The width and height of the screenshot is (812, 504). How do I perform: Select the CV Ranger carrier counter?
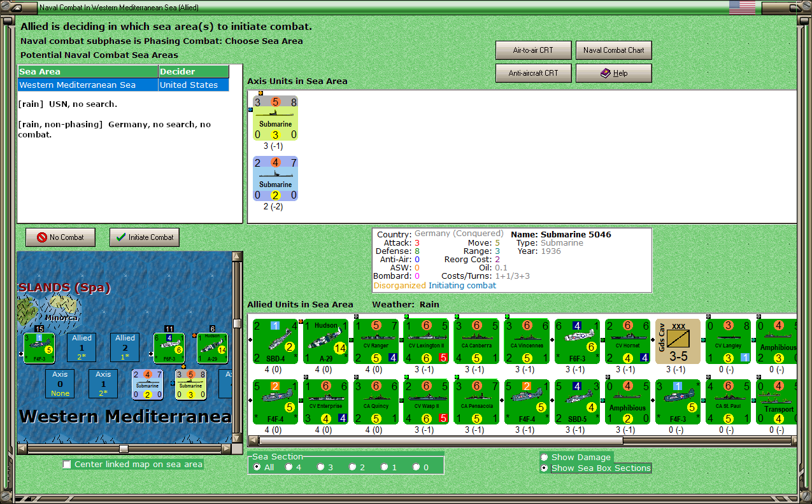pos(376,342)
